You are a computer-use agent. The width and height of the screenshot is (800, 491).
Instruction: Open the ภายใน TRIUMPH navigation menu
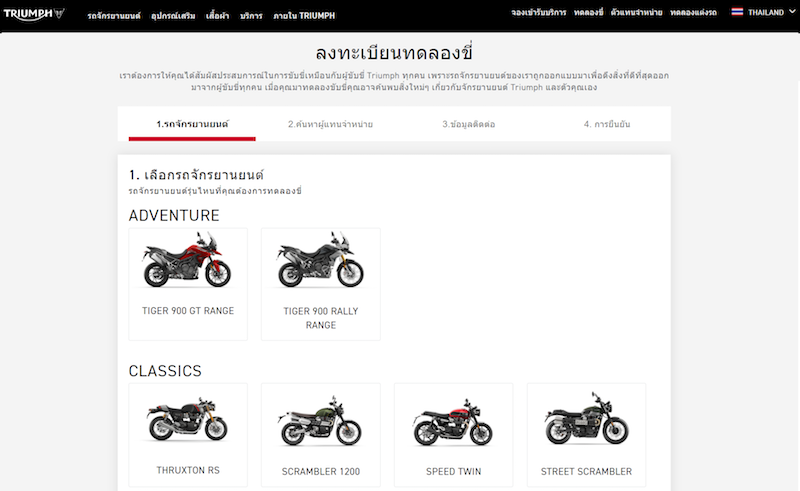point(304,16)
